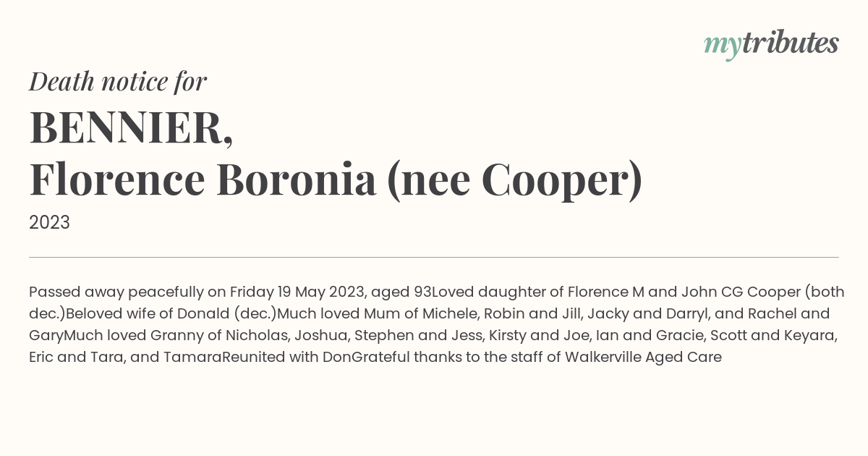Click the name Florence Boronia

click(203, 180)
